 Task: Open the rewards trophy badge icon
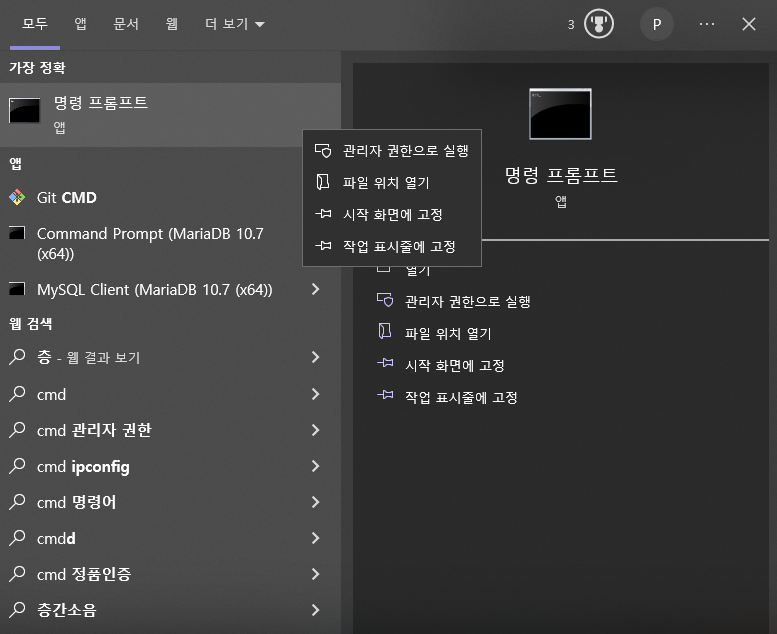[x=599, y=24]
